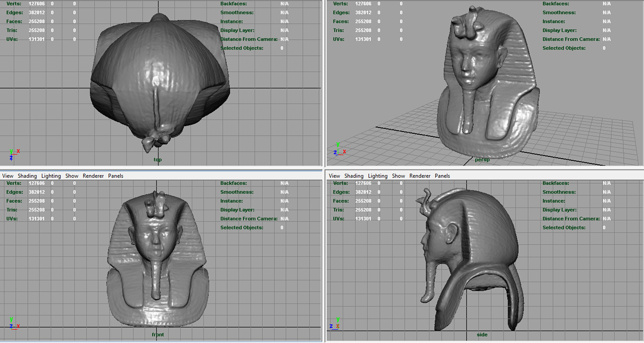The height and width of the screenshot is (343, 644).
Task: Click the "Backfaces:" label in the persp viewport
Action: pos(556,3)
